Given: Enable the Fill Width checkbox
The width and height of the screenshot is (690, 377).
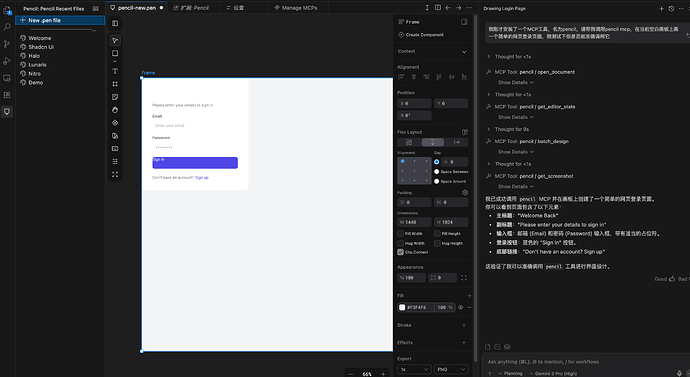Looking at the screenshot, I should [x=400, y=234].
